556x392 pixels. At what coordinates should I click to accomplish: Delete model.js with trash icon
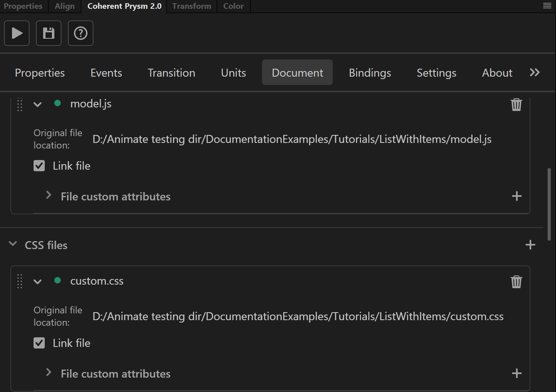516,104
